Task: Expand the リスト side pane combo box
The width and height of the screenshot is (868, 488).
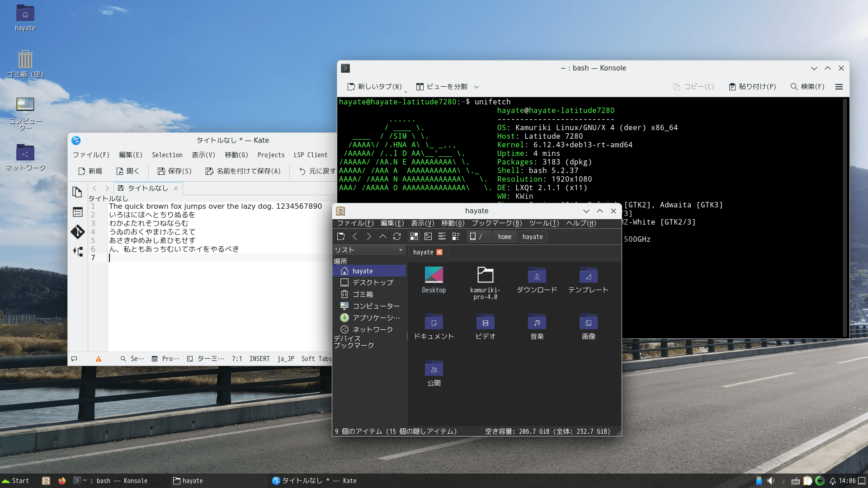Action: [369, 250]
